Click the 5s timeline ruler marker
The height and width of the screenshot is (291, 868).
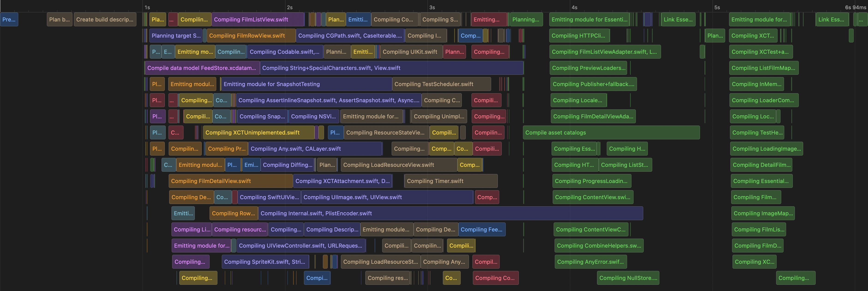(717, 7)
